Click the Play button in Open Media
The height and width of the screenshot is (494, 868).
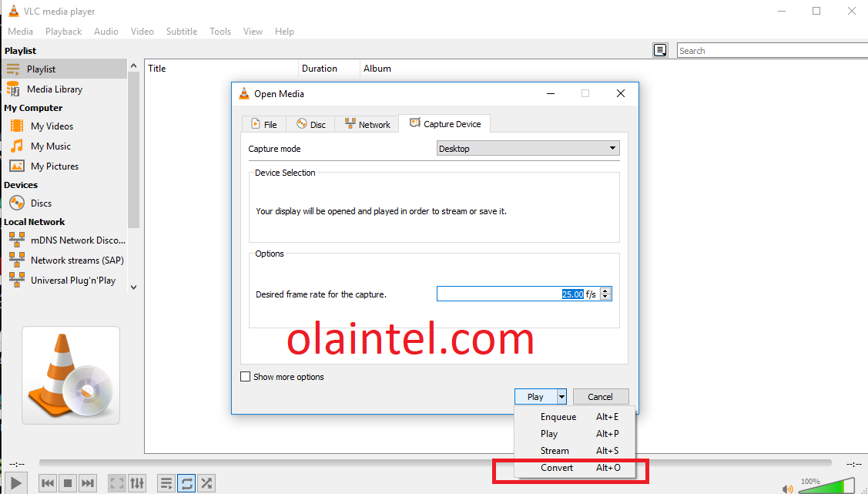[x=535, y=397]
